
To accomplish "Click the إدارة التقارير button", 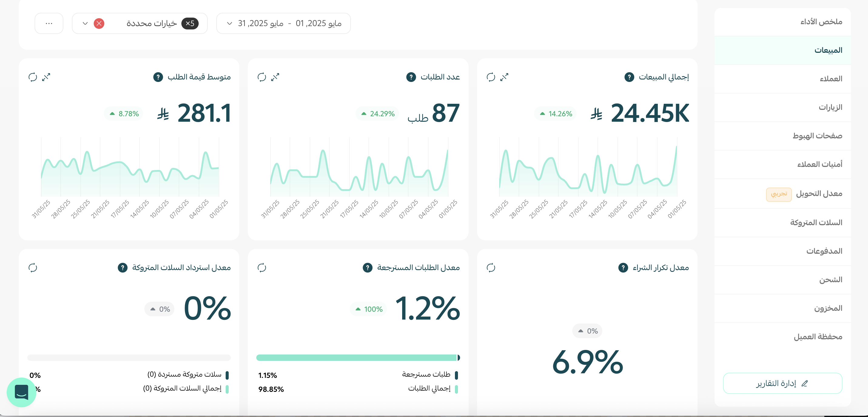I will coord(782,383).
